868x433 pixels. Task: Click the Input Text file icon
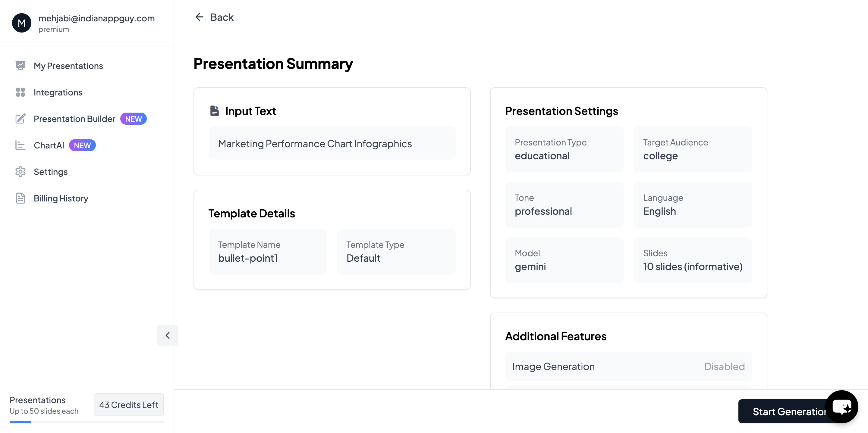coord(215,111)
